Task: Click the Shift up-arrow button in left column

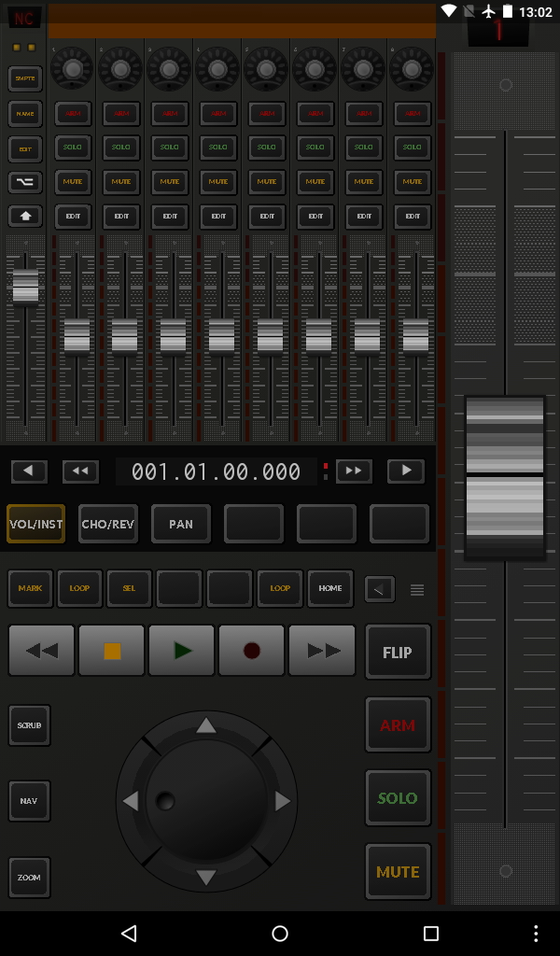Action: 25,216
